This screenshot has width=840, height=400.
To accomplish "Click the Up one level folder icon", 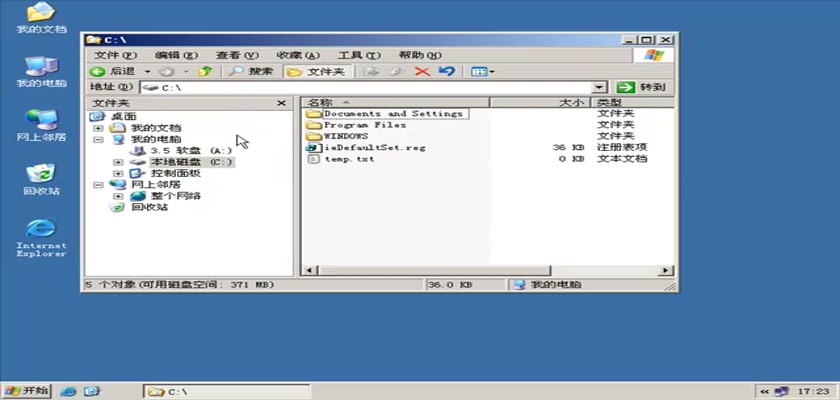I will pos(206,72).
